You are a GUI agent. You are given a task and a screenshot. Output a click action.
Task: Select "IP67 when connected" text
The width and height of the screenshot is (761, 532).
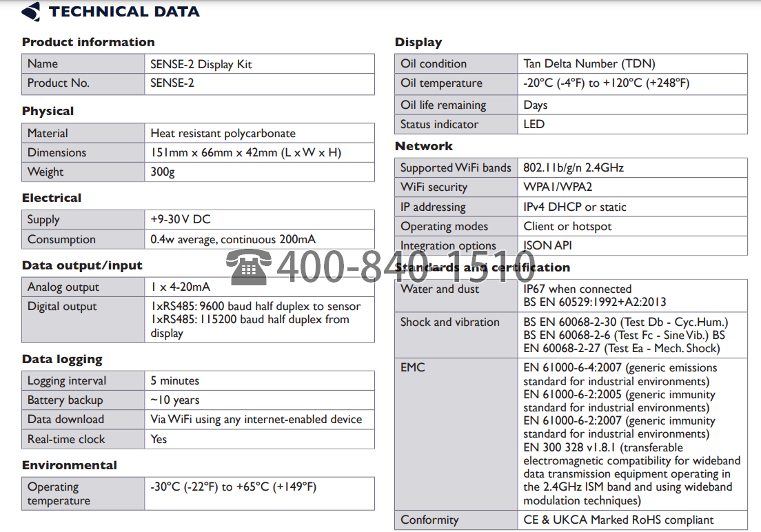tap(578, 289)
